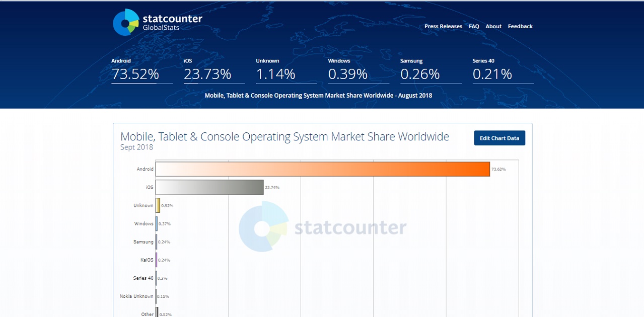Click the August 2018 market share caption
The height and width of the screenshot is (317, 644).
point(318,95)
